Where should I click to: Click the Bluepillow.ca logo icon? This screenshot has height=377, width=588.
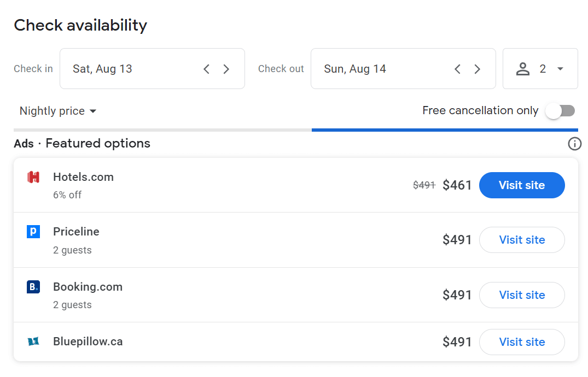pyautogui.click(x=33, y=341)
